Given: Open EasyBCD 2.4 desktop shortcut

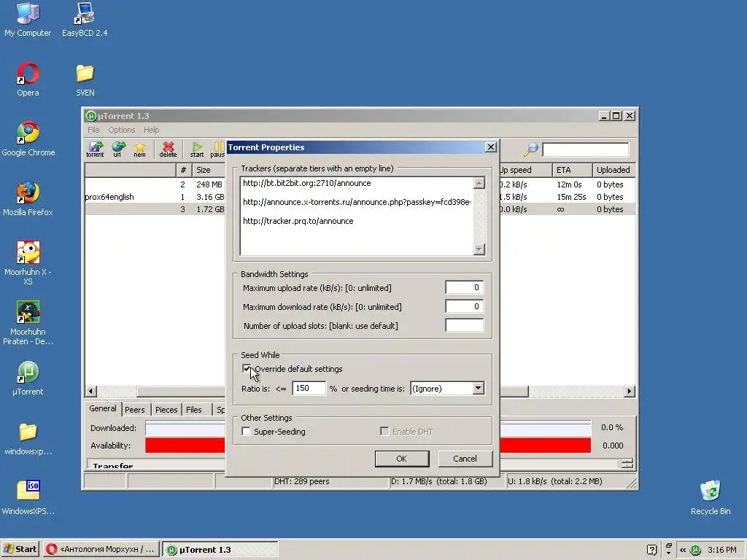Looking at the screenshot, I should [x=85, y=20].
